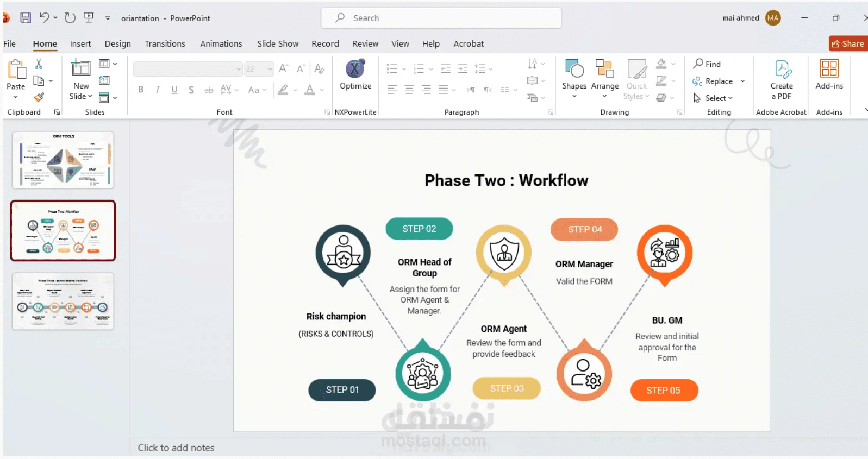The height and width of the screenshot is (459, 868).
Task: Click the Shape Fill paint bucket
Action: [x=661, y=64]
